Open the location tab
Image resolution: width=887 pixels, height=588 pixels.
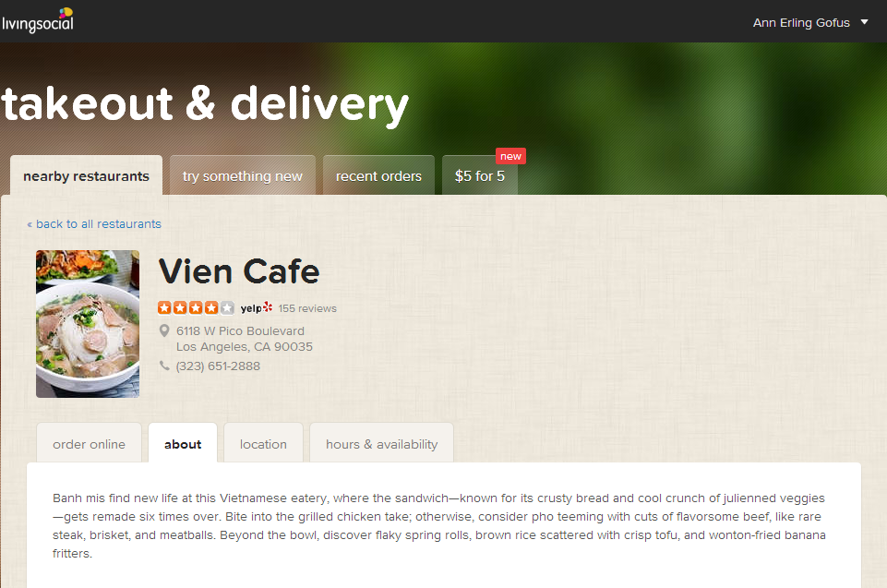263,444
